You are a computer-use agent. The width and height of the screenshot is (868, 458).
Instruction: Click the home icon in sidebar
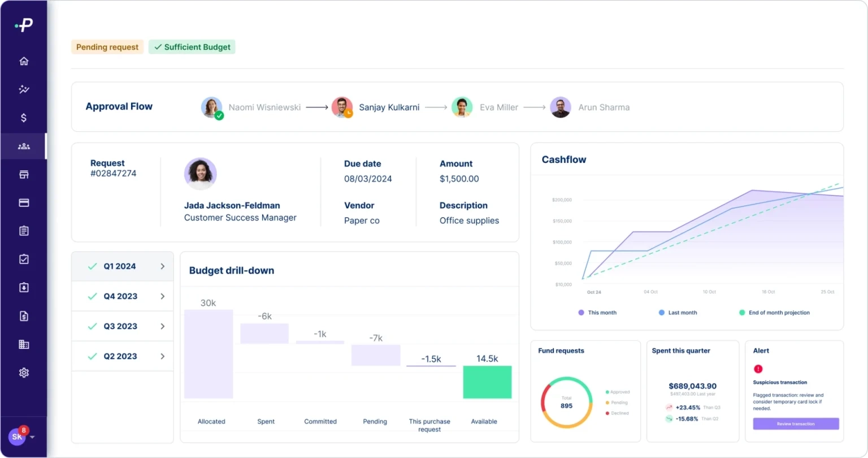point(24,61)
